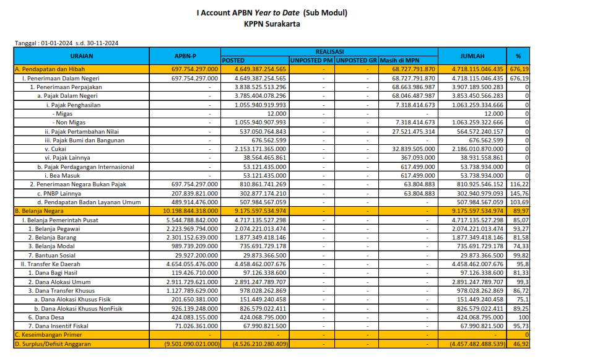Click the Tanggal date range text
The image size is (600, 364).
67,43
